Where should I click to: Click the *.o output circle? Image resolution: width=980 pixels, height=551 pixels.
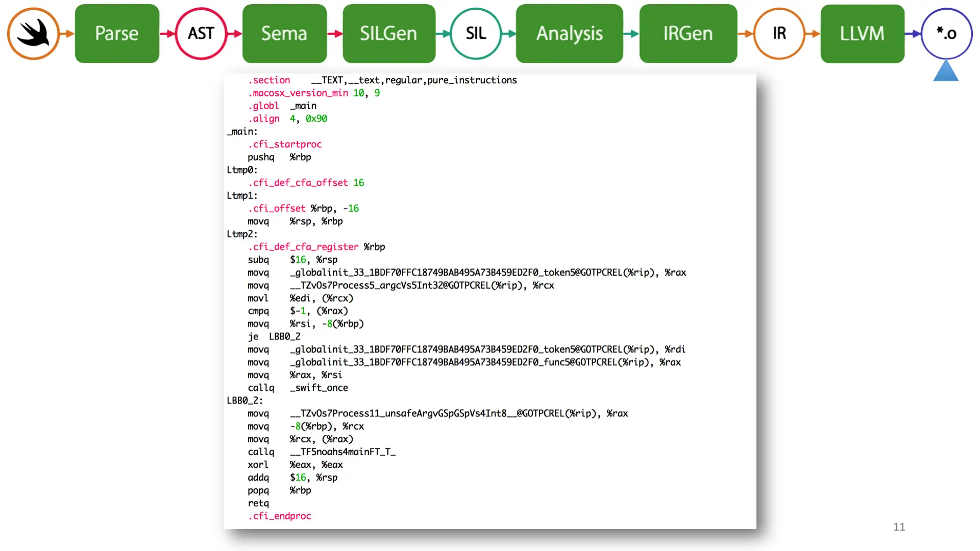[x=946, y=34]
